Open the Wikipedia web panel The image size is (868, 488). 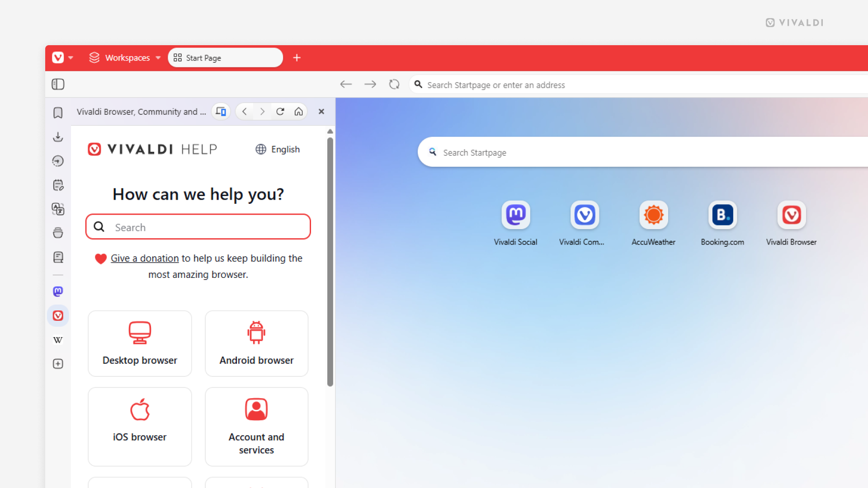[58, 340]
